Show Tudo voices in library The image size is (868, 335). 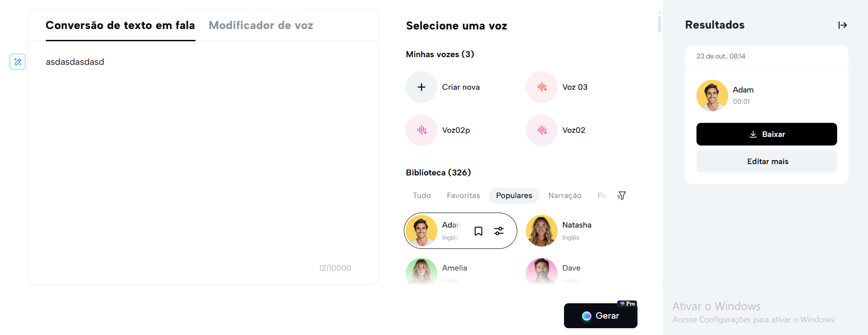coord(422,195)
